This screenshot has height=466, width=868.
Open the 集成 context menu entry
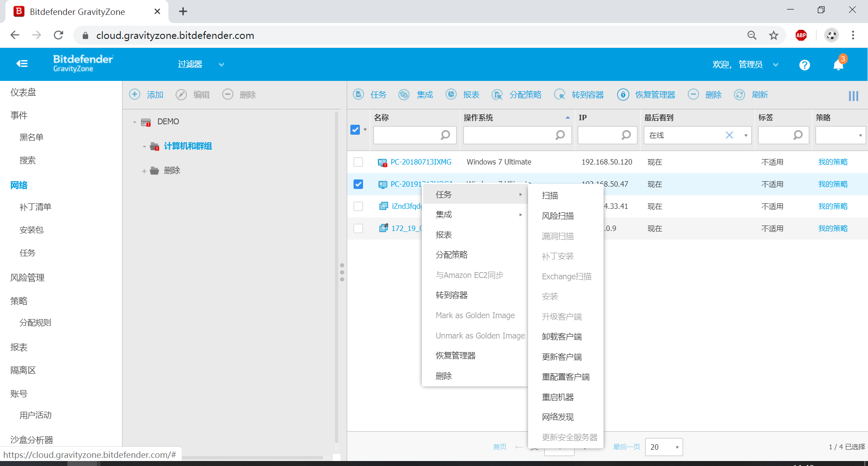click(475, 214)
